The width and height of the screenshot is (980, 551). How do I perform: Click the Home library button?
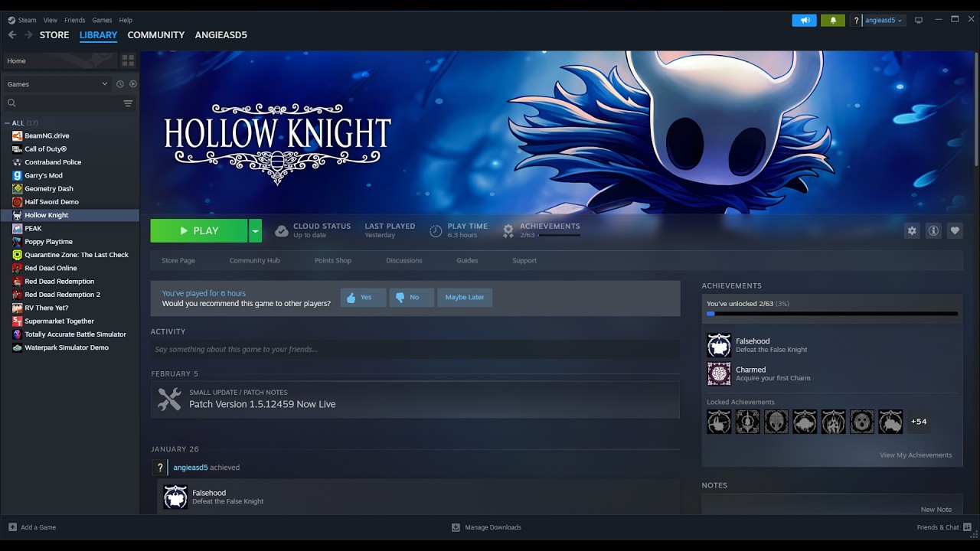point(60,60)
